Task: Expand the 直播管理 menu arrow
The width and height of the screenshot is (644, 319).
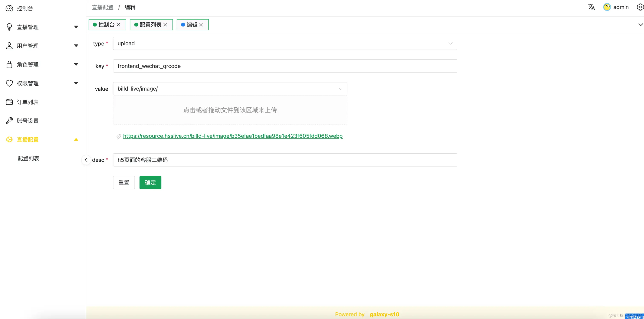Action: [76, 27]
